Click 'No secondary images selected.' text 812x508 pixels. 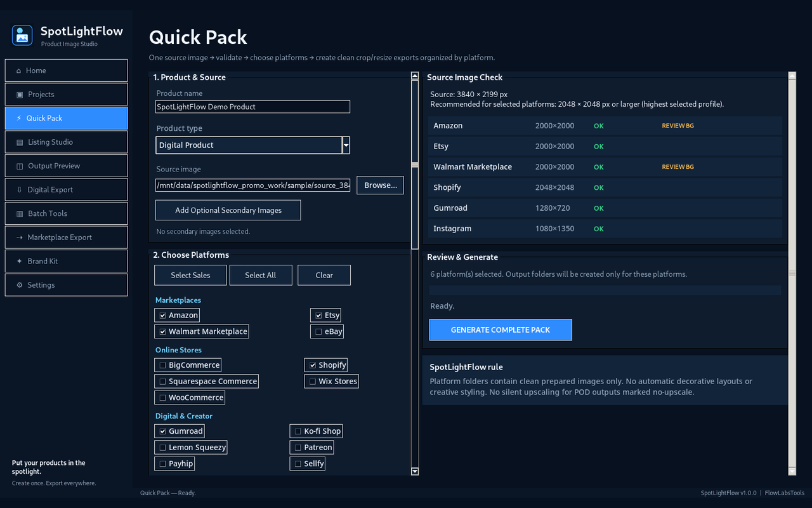point(203,232)
